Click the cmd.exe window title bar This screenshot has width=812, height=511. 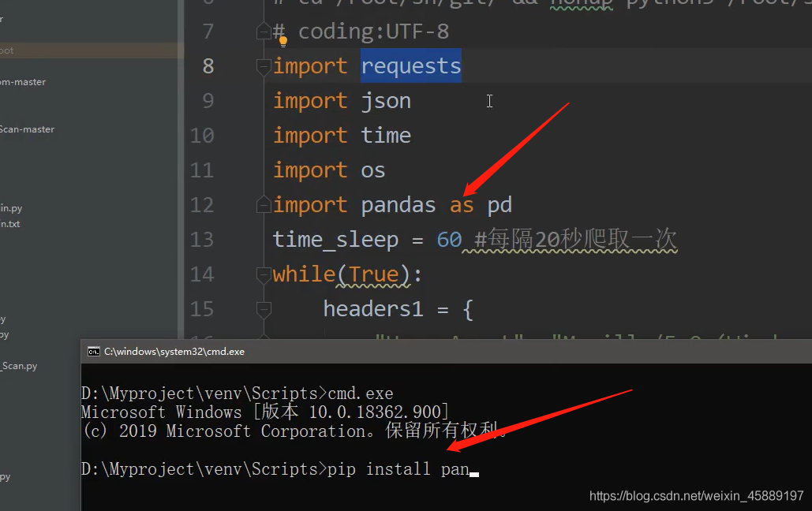coord(447,352)
